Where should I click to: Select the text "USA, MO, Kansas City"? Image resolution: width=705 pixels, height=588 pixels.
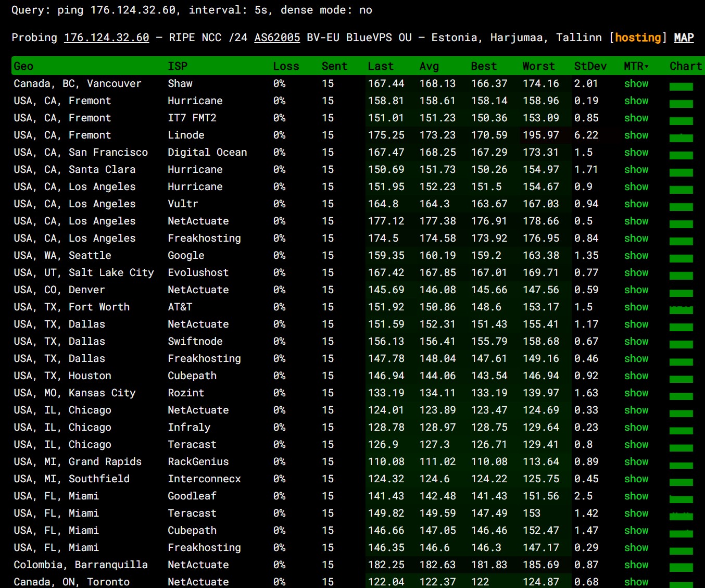pyautogui.click(x=74, y=393)
